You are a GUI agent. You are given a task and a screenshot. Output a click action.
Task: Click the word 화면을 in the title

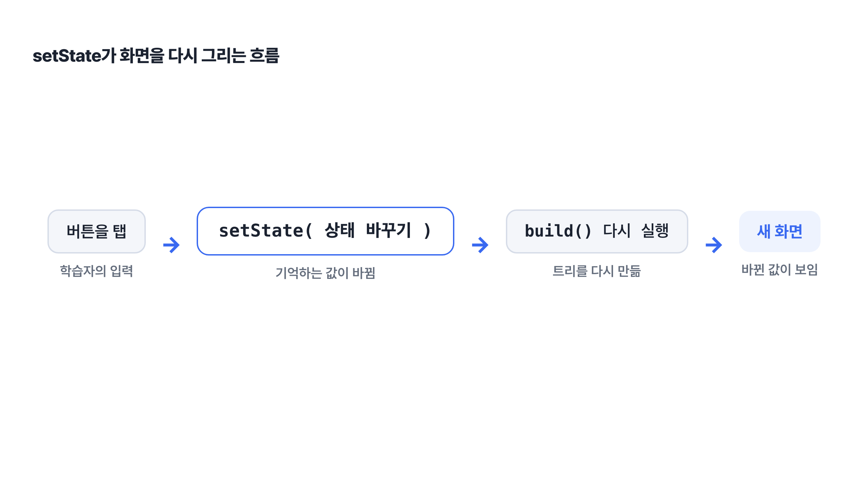tap(142, 56)
